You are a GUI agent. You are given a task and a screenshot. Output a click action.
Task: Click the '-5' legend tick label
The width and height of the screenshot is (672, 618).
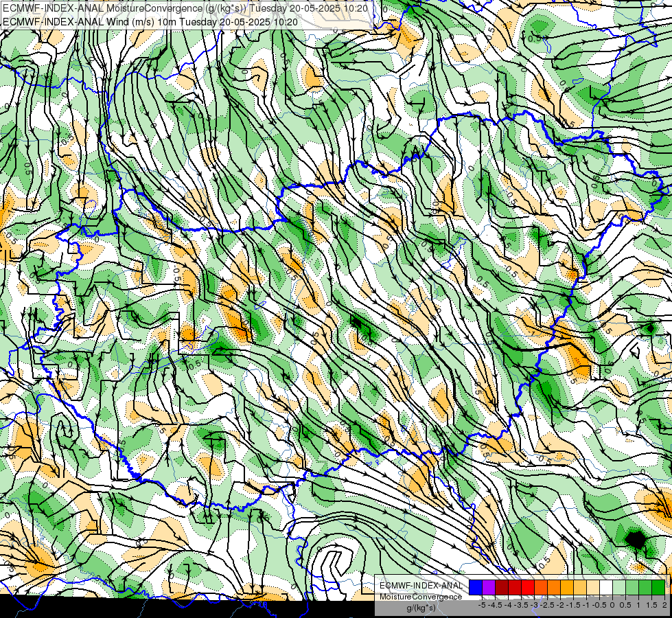pyautogui.click(x=482, y=605)
